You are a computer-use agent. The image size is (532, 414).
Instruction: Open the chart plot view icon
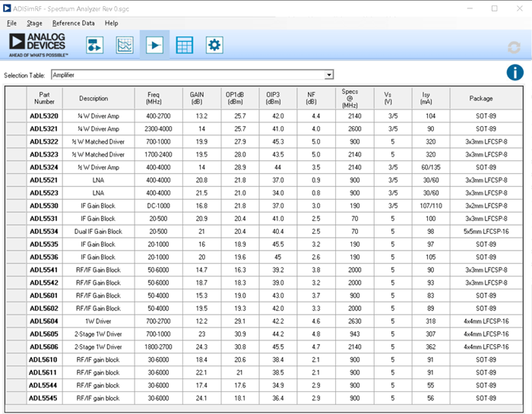[x=124, y=46]
